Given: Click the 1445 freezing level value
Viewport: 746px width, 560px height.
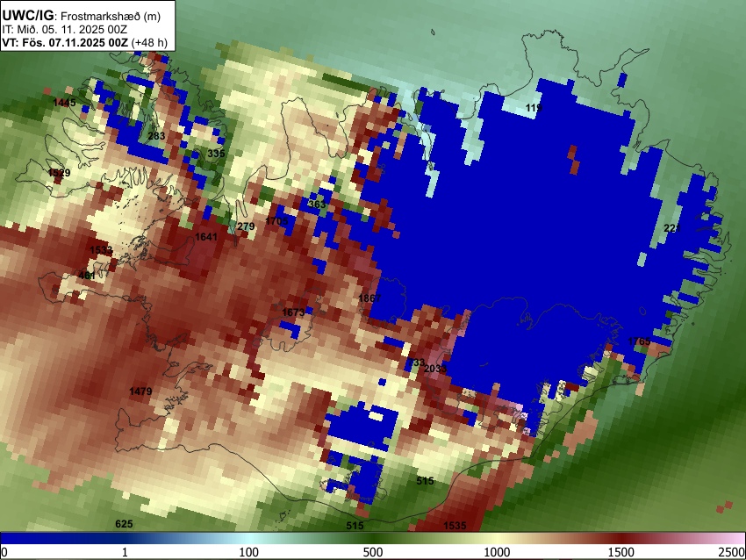Looking at the screenshot, I should coord(64,103).
